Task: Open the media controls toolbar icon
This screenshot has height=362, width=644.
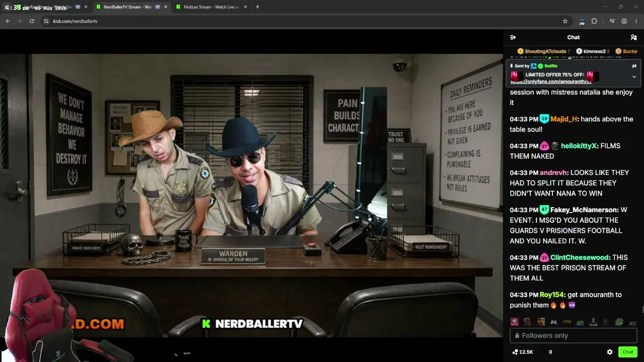Action: pos(612,21)
